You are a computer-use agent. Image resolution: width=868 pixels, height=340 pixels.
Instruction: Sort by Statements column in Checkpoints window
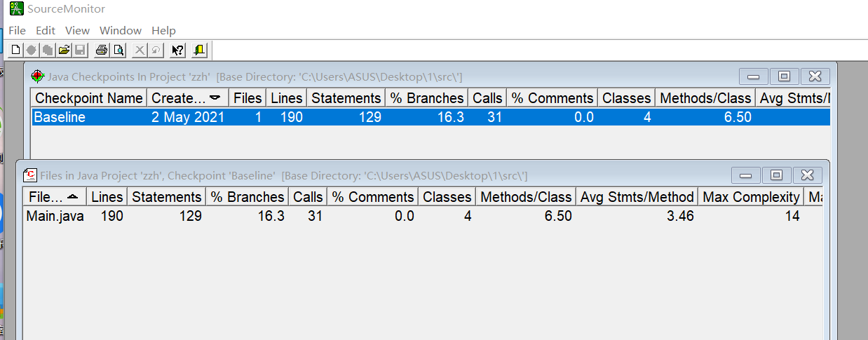[346, 98]
